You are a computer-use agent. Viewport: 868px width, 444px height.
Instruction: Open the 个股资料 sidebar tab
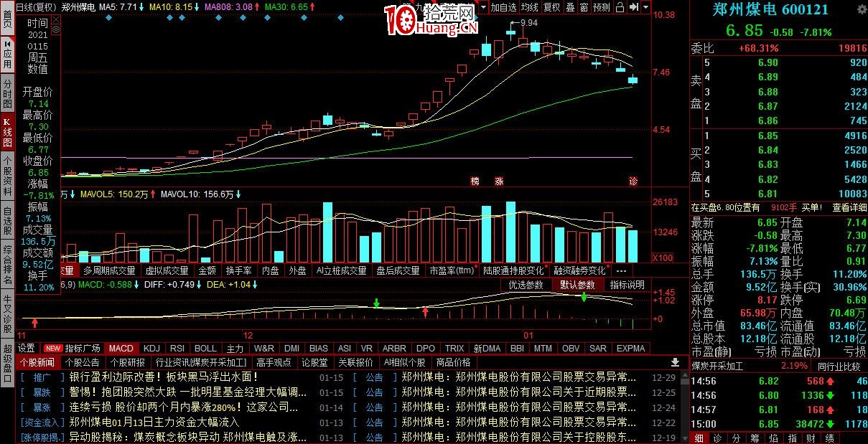(x=7, y=176)
